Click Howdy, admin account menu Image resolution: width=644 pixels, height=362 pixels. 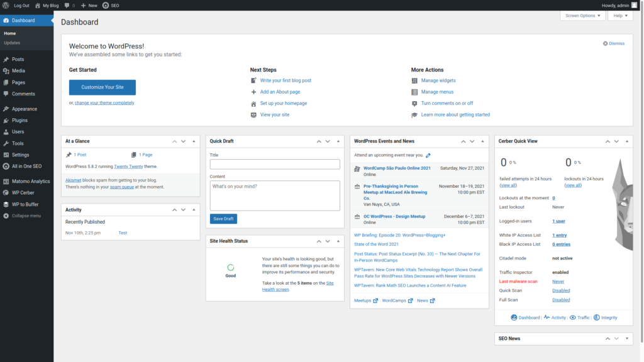tap(619, 5)
